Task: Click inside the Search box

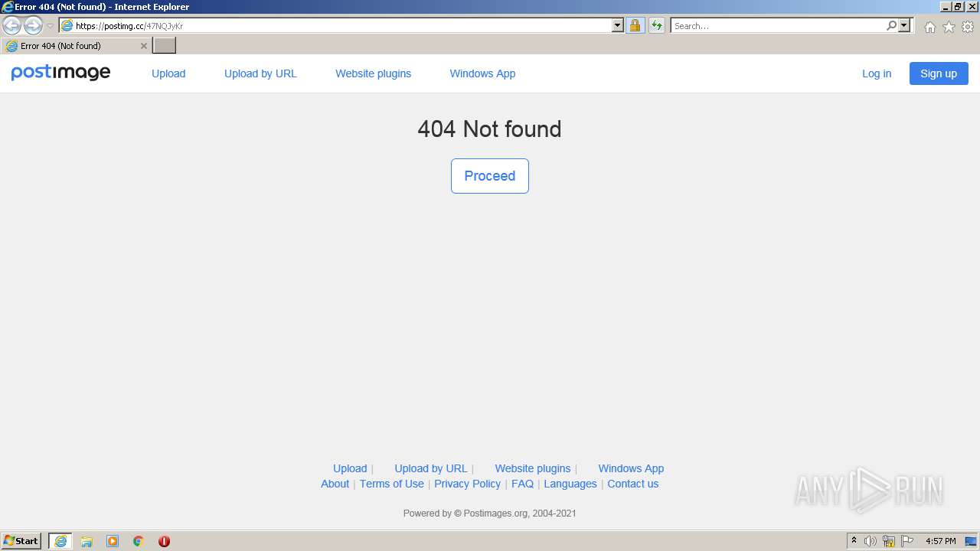Action: [778, 26]
